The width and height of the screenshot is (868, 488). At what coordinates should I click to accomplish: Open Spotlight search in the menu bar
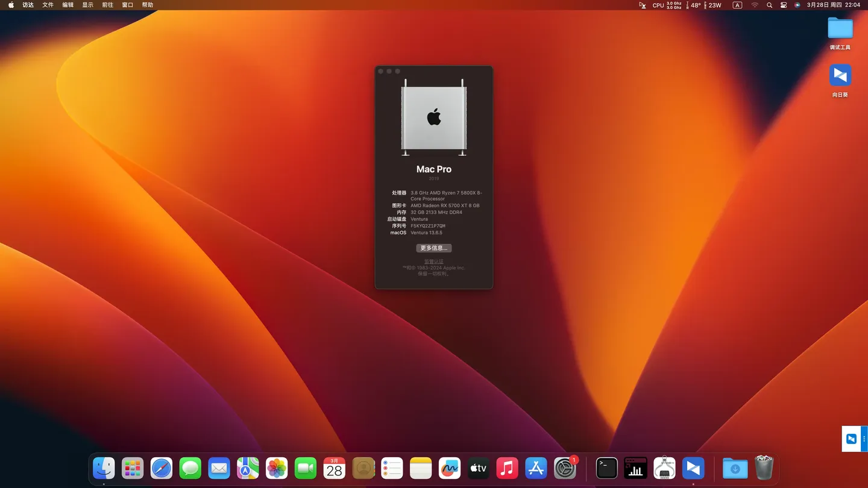point(769,5)
